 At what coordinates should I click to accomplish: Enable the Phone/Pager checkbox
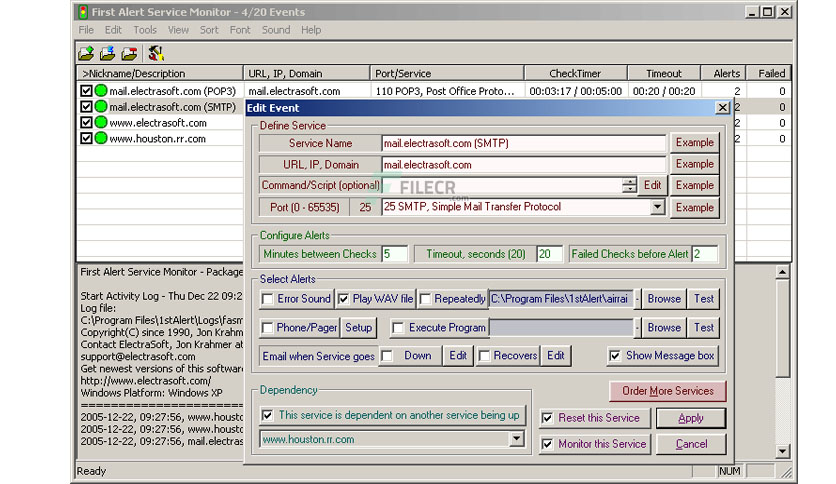click(268, 328)
